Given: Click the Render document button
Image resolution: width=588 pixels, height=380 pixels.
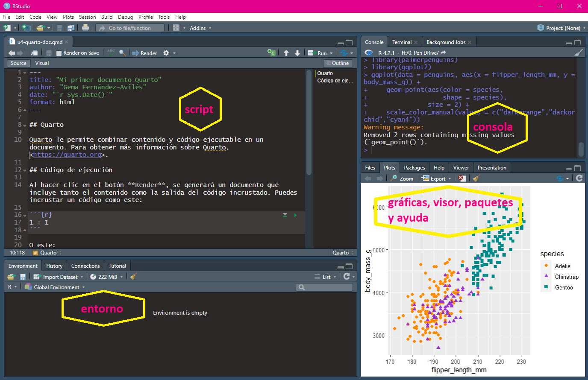Looking at the screenshot, I should 144,53.
